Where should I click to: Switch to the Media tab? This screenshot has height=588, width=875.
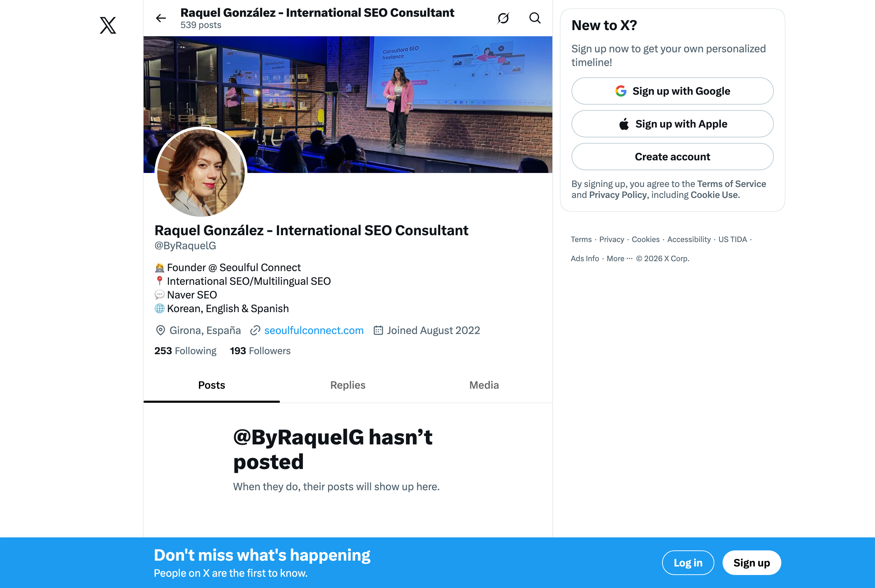tap(484, 385)
